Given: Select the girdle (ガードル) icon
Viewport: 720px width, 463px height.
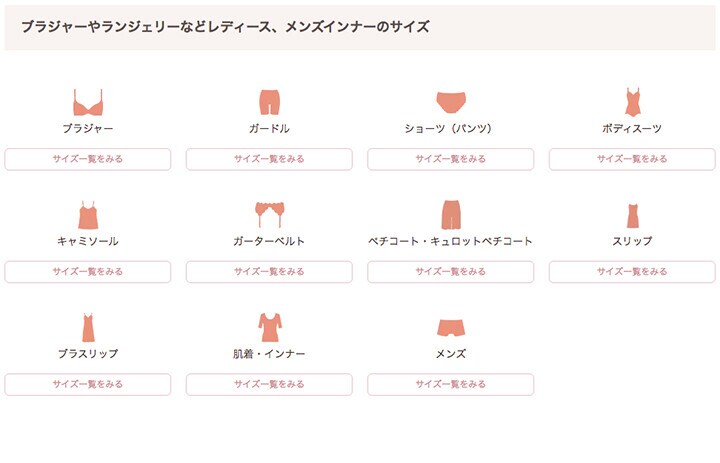Looking at the screenshot, I should pos(269,102).
